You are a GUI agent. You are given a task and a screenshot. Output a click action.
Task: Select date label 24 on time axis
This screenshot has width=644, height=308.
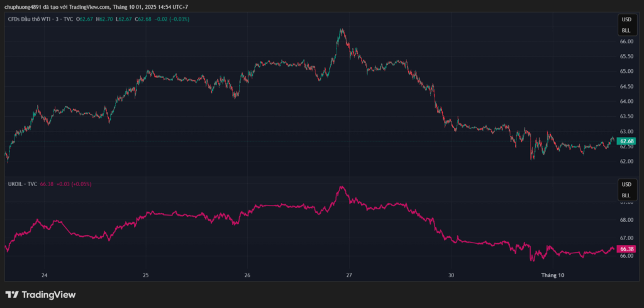pos(44,275)
